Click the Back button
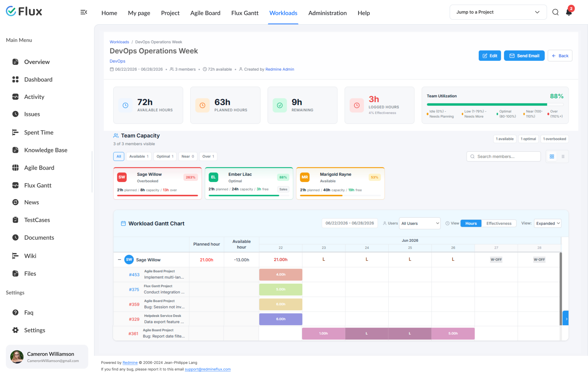Viewport: 588px width, 376px height. (560, 56)
